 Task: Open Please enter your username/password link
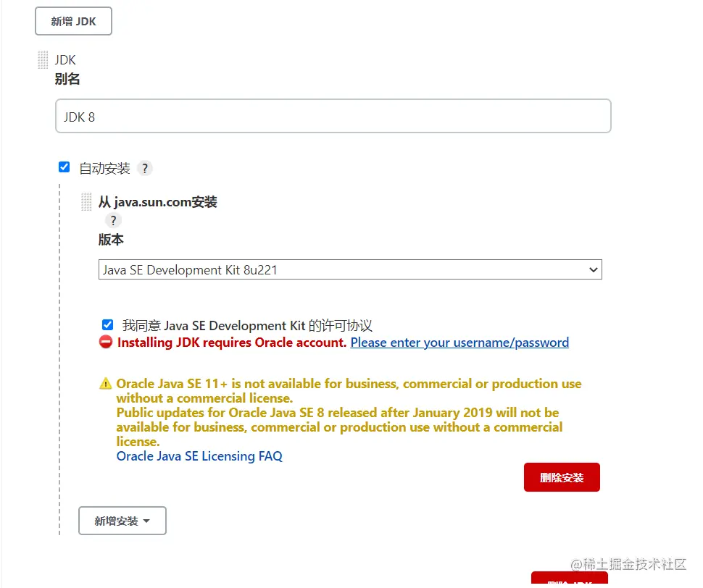[x=459, y=343]
